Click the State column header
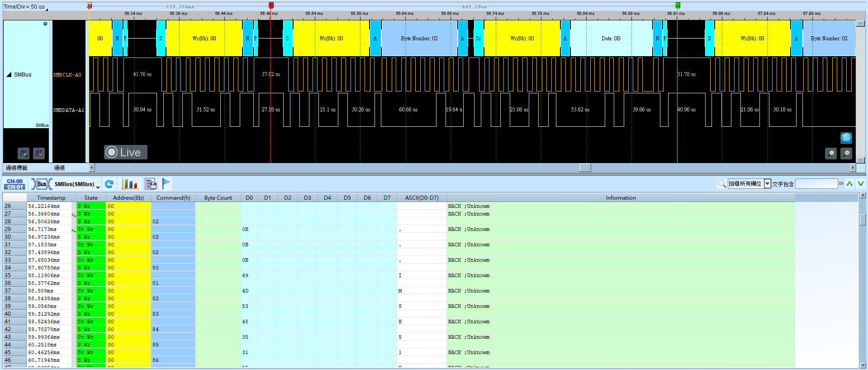868x370 pixels. point(91,198)
